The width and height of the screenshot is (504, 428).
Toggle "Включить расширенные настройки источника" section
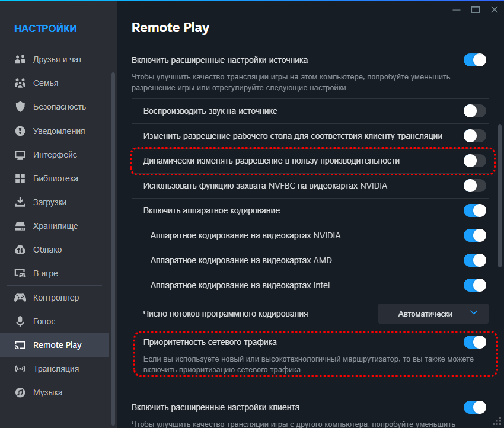point(474,60)
